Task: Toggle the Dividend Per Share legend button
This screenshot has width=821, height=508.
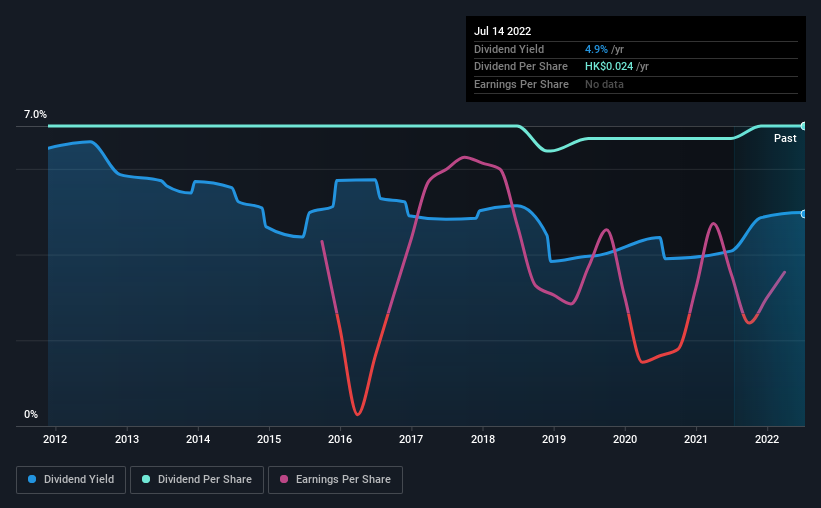Action: (197, 479)
